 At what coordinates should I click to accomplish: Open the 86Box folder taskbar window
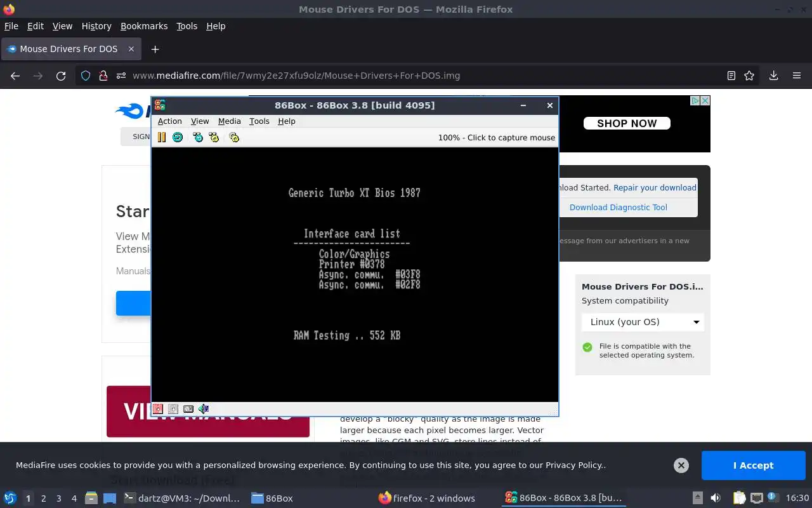pos(272,498)
